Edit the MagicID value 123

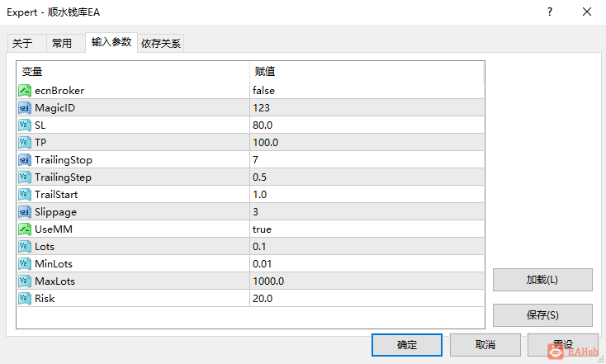(x=367, y=108)
